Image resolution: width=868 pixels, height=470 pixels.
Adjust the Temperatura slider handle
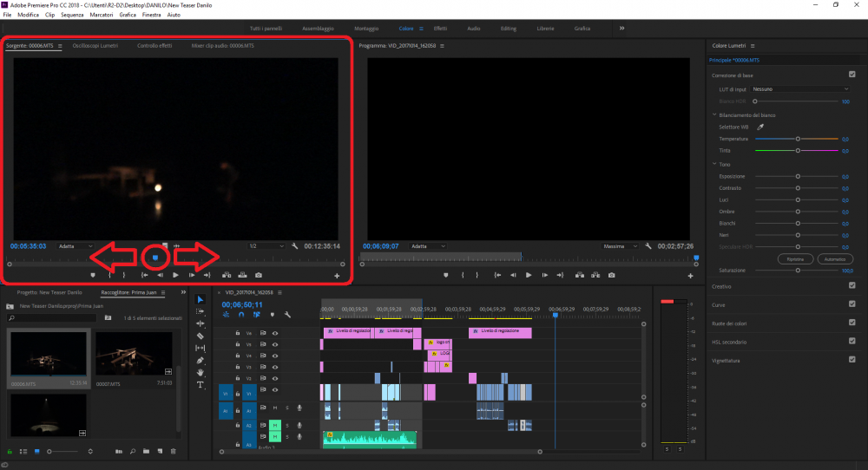pos(798,139)
